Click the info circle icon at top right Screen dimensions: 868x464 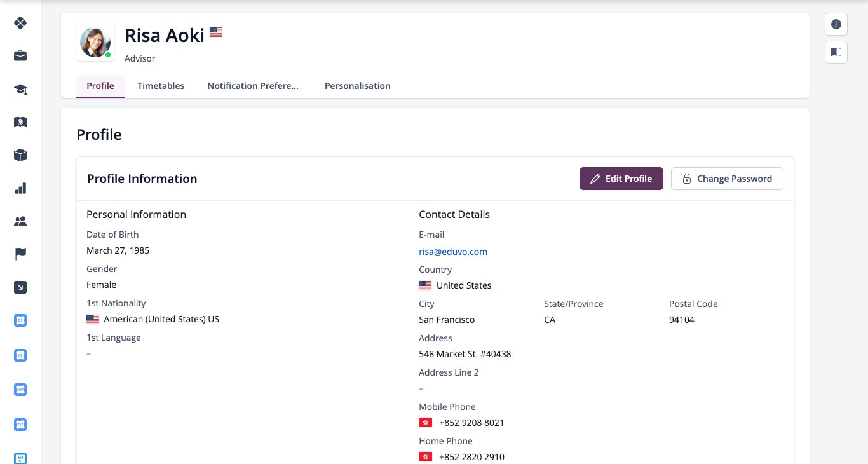click(x=836, y=24)
